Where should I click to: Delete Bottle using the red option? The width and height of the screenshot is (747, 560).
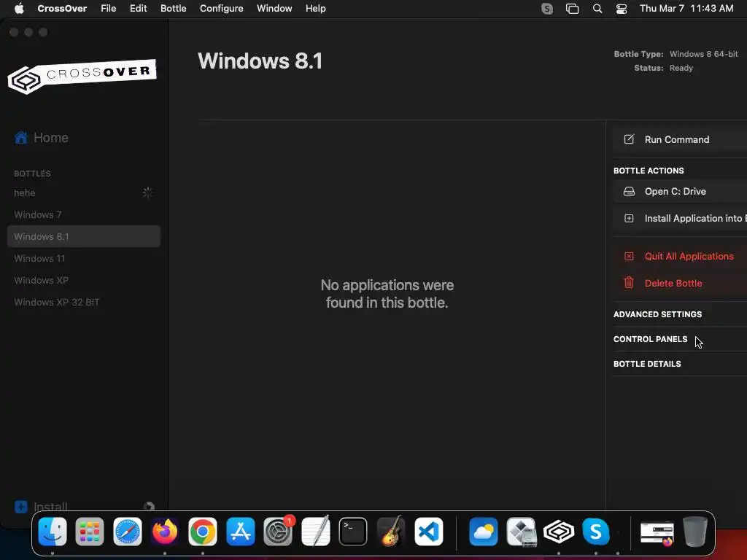point(680,284)
